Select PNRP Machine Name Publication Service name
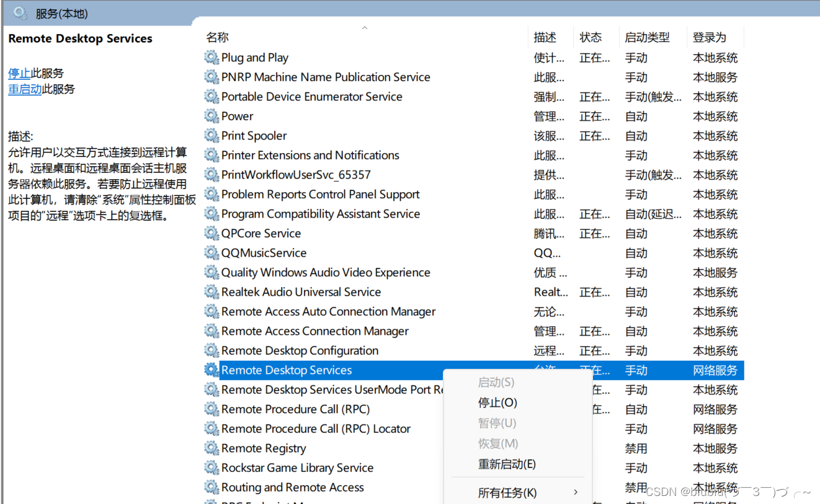Viewport: 820px width, 504px height. click(326, 77)
